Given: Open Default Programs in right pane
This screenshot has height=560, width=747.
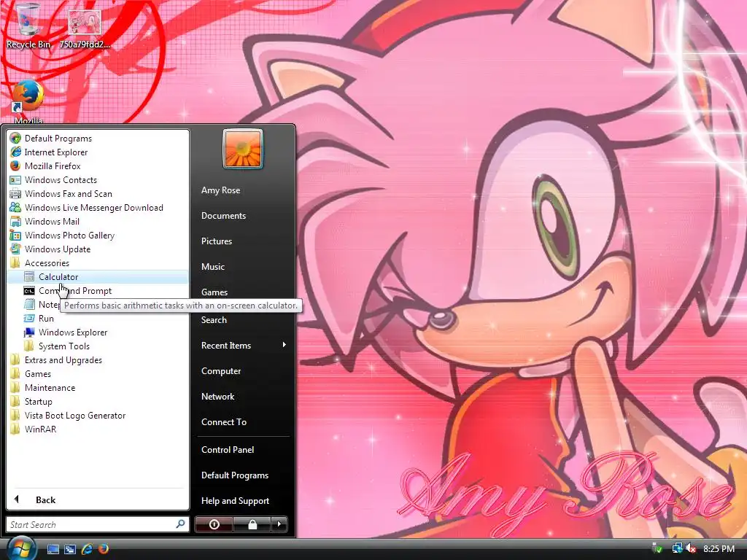Looking at the screenshot, I should pyautogui.click(x=235, y=475).
